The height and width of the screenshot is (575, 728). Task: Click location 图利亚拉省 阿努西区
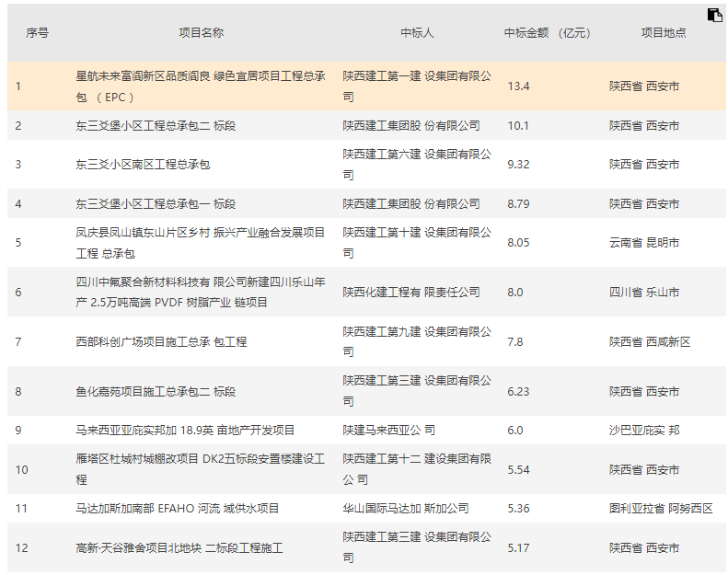tap(661, 509)
